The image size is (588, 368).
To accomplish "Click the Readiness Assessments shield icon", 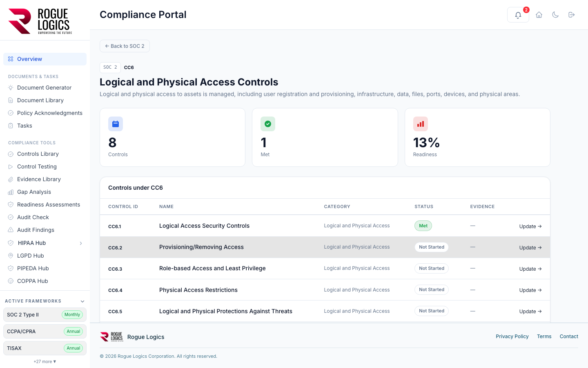I will click(11, 204).
